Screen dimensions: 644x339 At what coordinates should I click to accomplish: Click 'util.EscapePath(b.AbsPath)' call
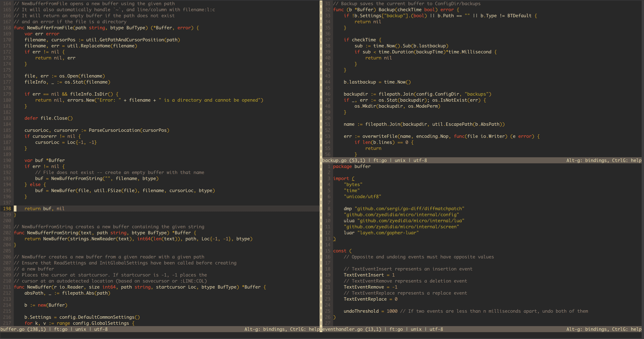[x=467, y=124]
